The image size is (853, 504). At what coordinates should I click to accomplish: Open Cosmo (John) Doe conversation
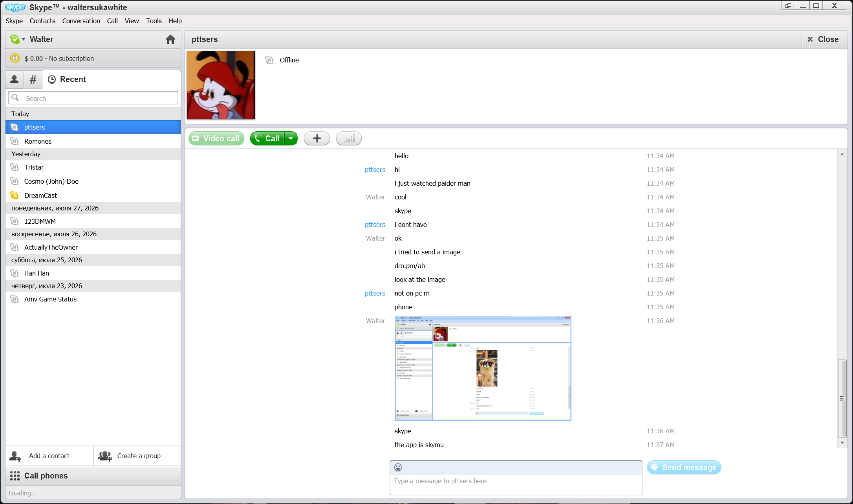pyautogui.click(x=93, y=181)
